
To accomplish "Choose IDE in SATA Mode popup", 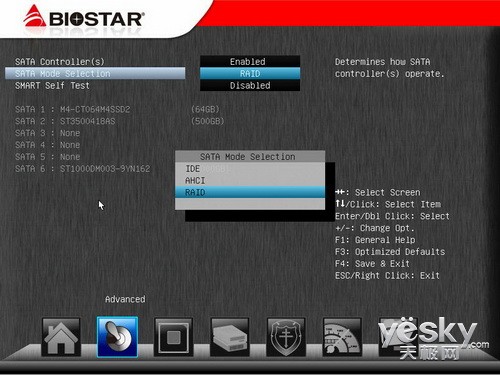I will click(x=250, y=169).
